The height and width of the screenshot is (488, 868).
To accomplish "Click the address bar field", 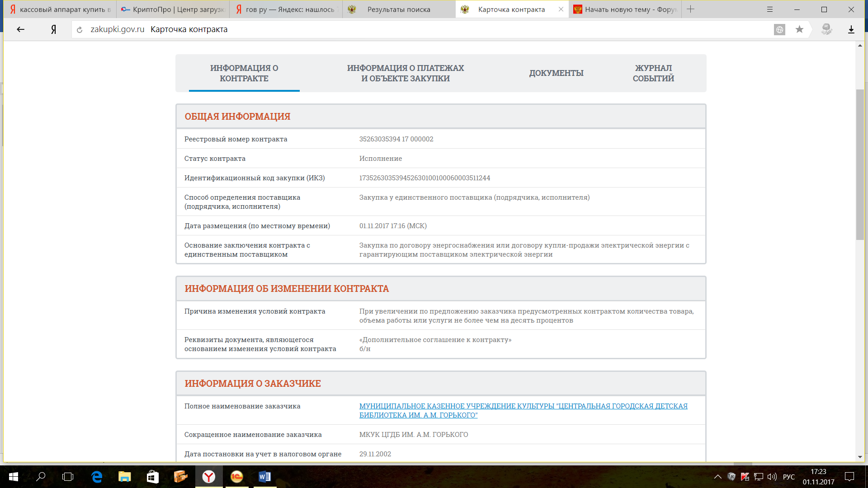I will (x=407, y=30).
